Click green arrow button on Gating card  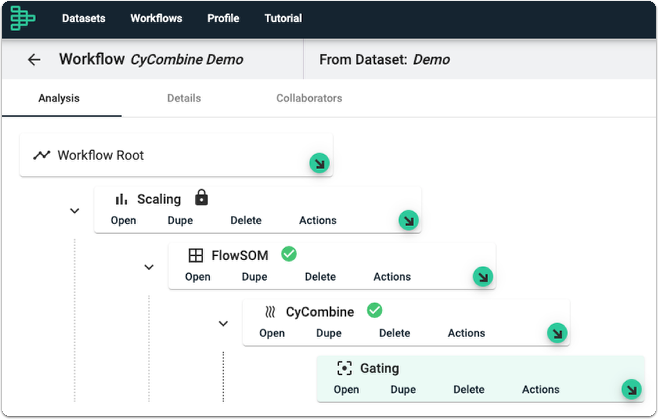tap(631, 389)
